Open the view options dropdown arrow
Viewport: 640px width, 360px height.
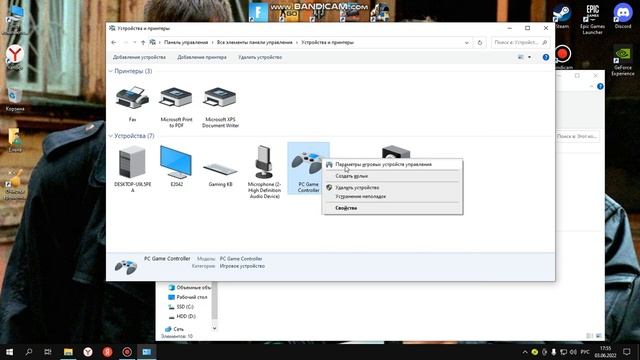529,57
